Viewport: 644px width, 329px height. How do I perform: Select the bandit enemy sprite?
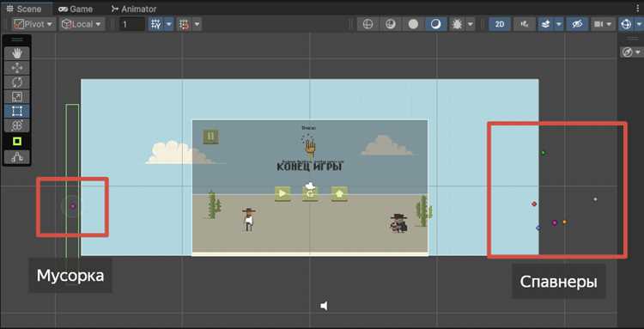pos(398,222)
